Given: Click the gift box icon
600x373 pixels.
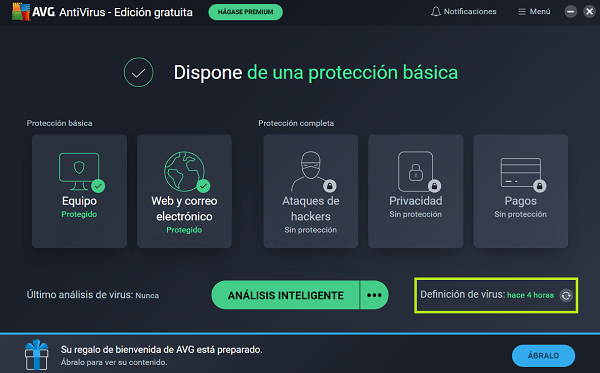Looking at the screenshot, I should (x=37, y=355).
